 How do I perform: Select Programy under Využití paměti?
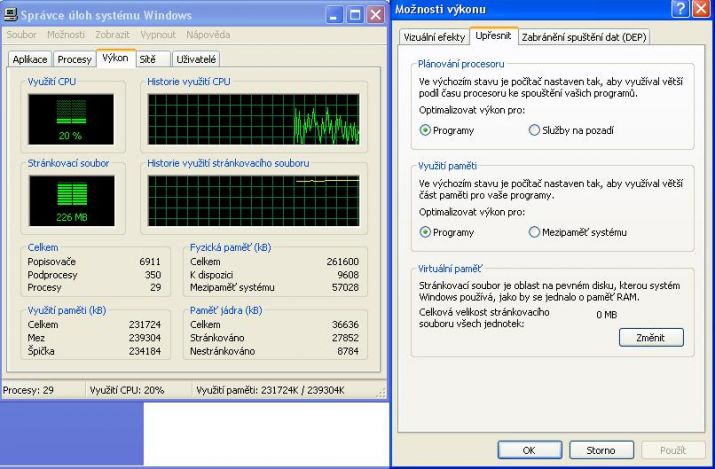click(x=447, y=232)
